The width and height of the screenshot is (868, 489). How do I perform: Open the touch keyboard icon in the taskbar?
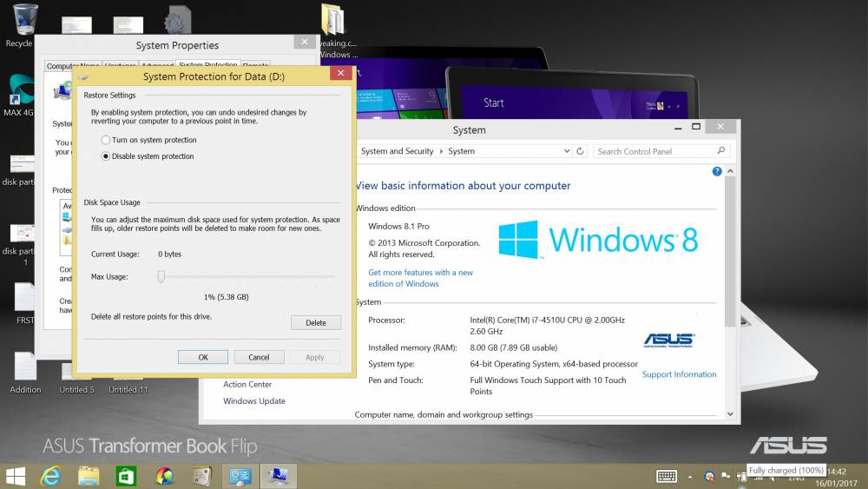667,476
